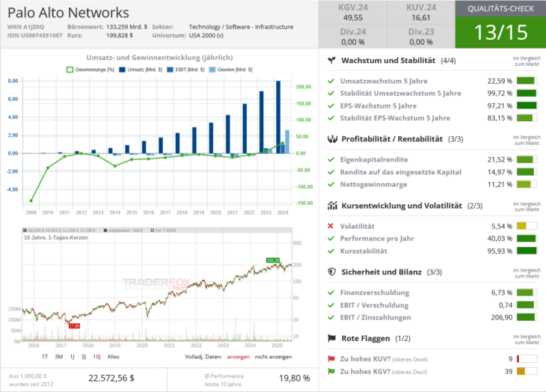Screen dimensions: 546x392
Task: Click the Zu hohes KUV? red comparison bar
Action: (x=527, y=359)
